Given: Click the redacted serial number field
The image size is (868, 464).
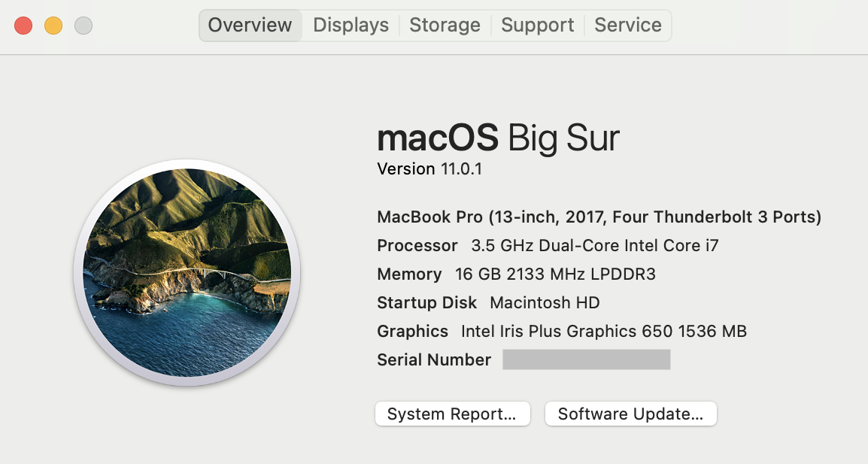Looking at the screenshot, I should (586, 359).
